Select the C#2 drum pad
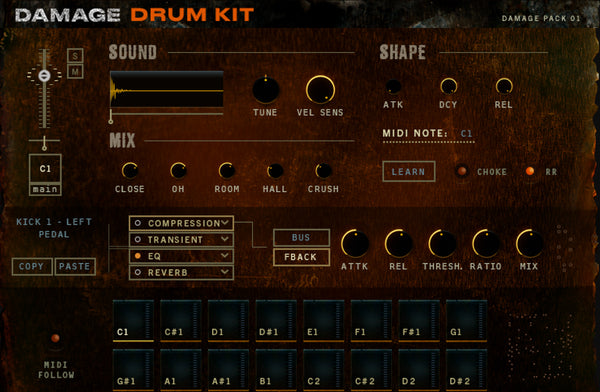600x392 pixels. tap(371, 370)
